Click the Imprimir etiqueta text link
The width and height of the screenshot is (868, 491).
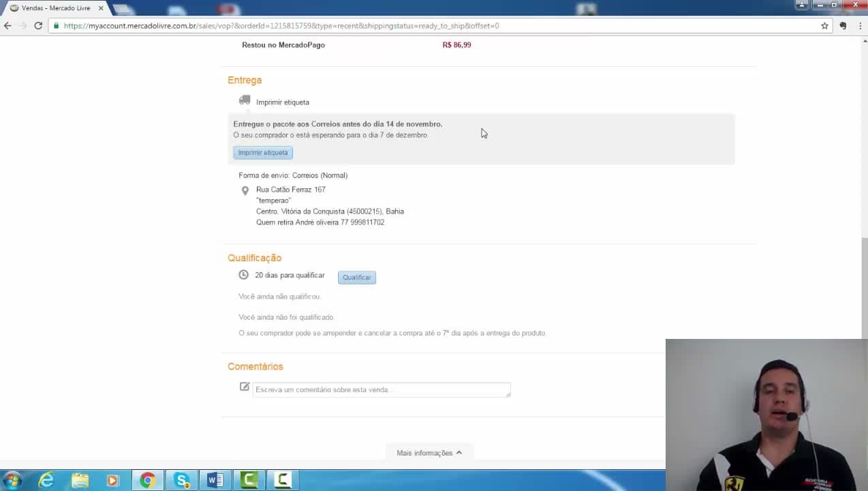pos(283,102)
